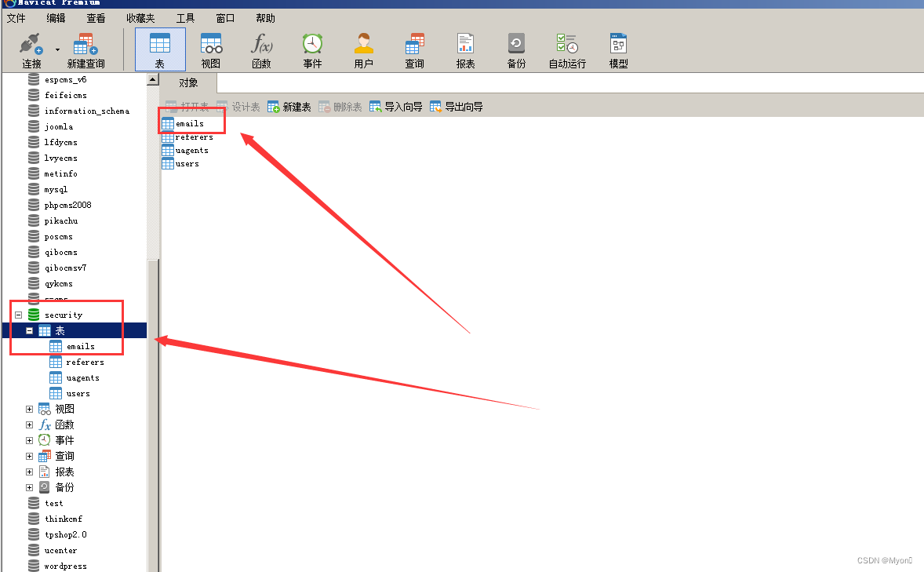Select referers in the sidebar tree
This screenshot has height=572, width=924.
point(77,362)
